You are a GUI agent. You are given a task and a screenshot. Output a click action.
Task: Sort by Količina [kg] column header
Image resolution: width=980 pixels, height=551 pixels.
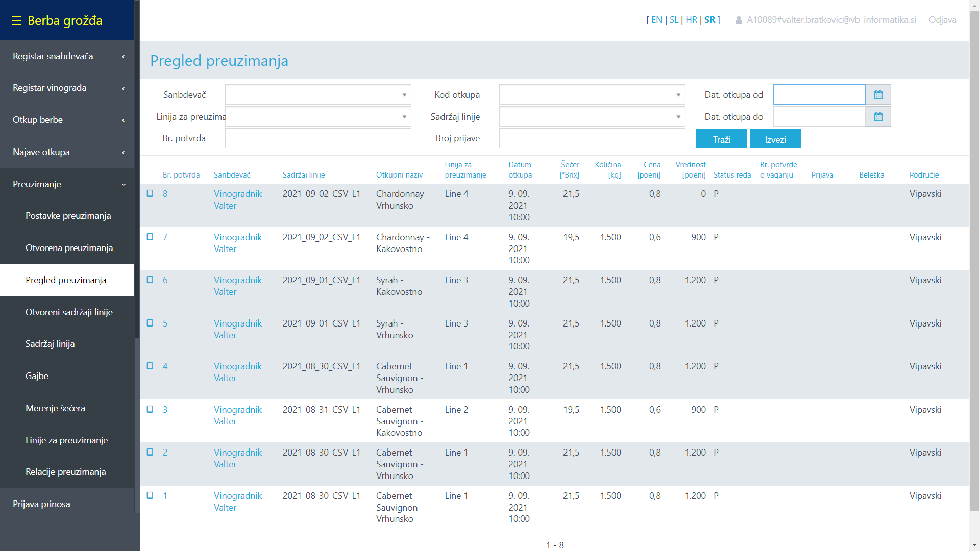608,170
